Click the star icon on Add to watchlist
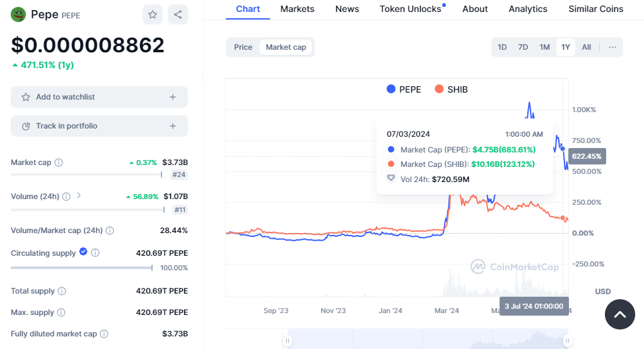The width and height of the screenshot is (644, 349). (x=26, y=97)
